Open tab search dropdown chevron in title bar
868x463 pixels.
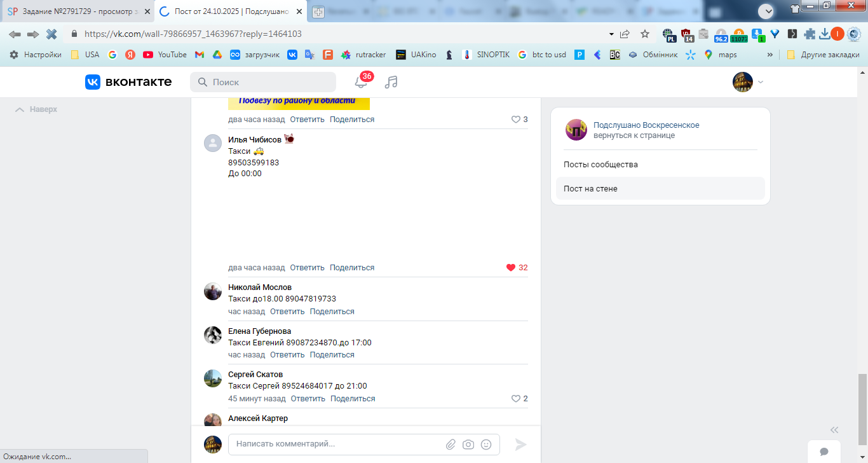click(x=767, y=10)
